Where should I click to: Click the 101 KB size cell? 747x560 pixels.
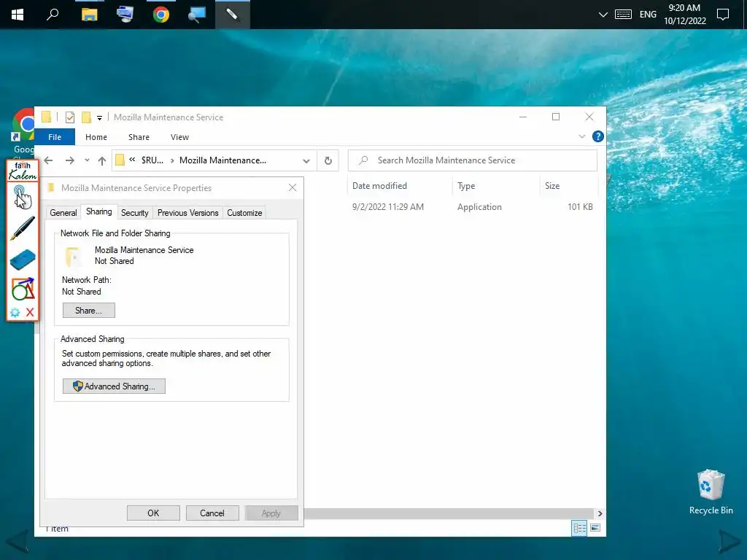click(x=580, y=207)
